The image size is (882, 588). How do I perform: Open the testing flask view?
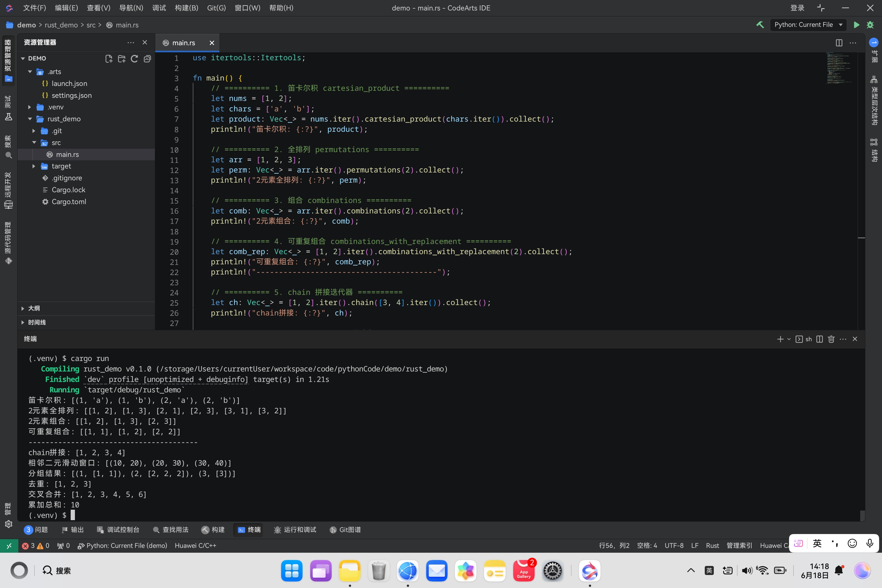coord(9,108)
